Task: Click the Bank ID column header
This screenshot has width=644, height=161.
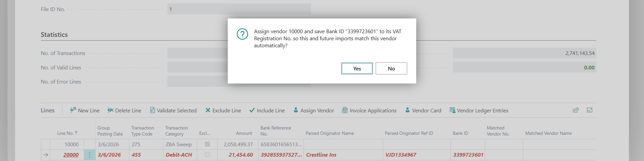Action: pos(461,133)
